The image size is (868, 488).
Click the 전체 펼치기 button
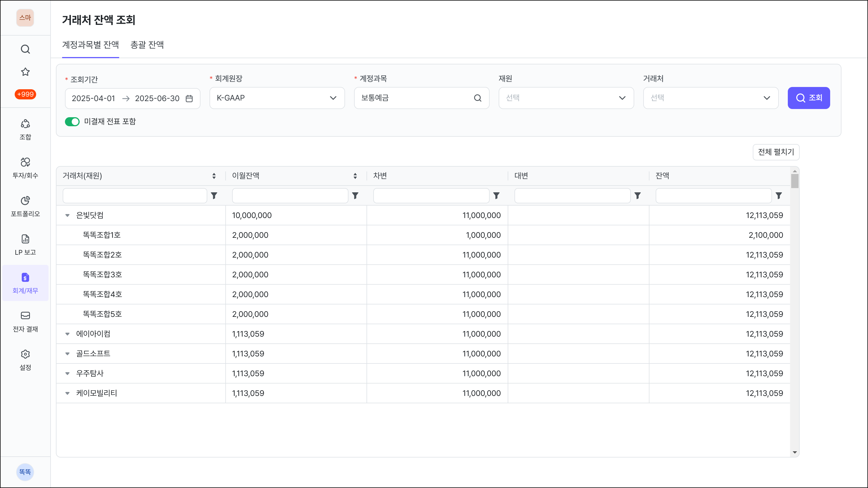776,152
